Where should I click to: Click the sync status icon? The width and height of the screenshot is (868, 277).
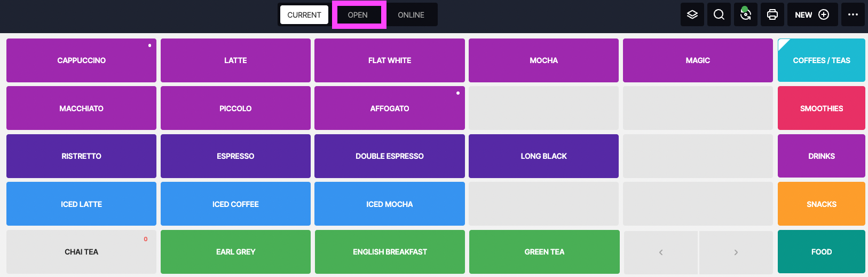[x=746, y=14]
